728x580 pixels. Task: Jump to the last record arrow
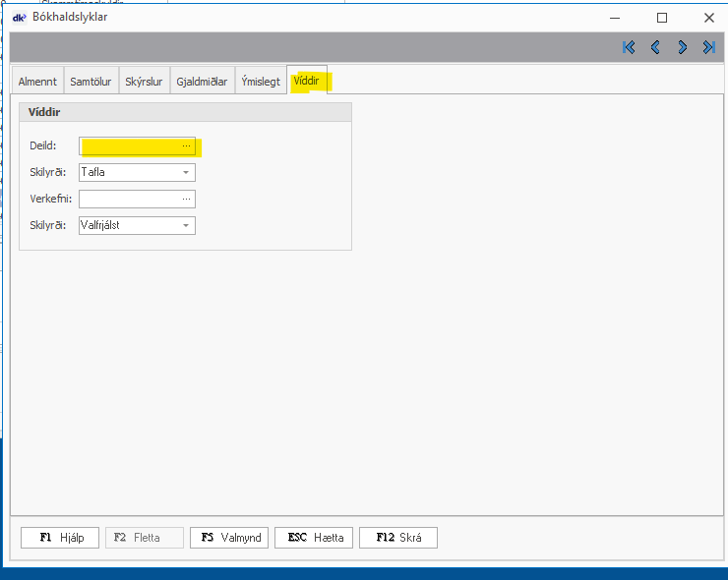pos(708,47)
